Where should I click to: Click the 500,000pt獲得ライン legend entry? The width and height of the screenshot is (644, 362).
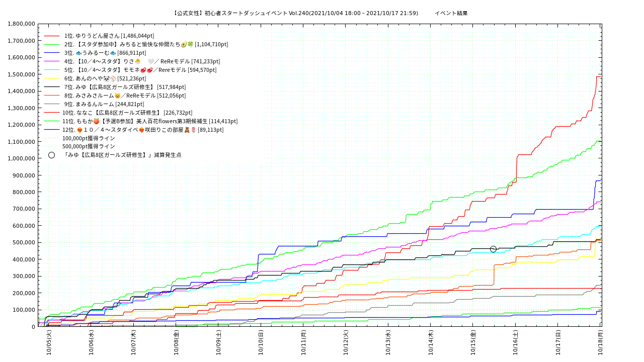pos(89,146)
